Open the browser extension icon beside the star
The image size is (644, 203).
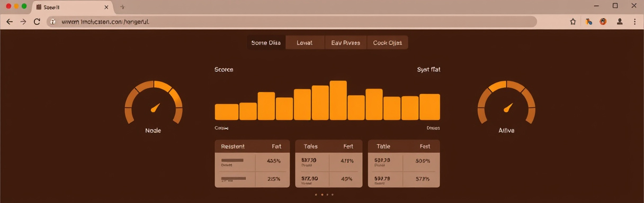[x=588, y=22]
